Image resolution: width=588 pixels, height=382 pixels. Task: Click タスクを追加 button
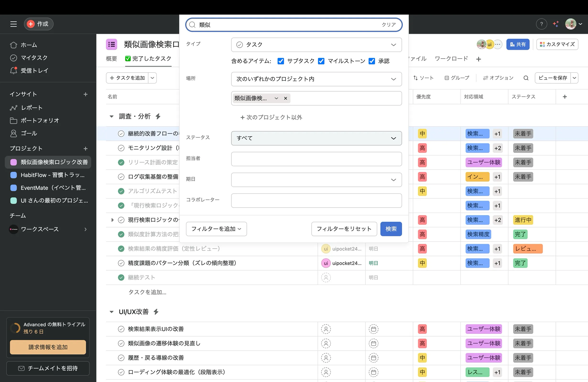coord(127,78)
